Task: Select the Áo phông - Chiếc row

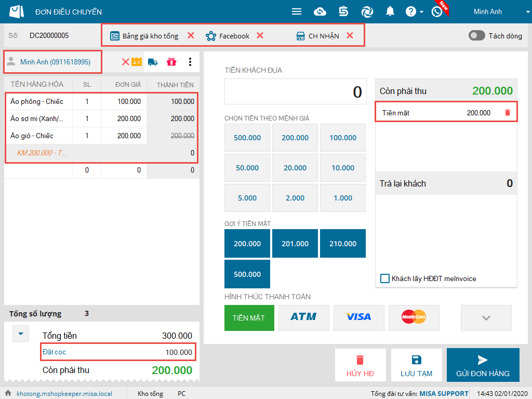Action: pyautogui.click(x=102, y=101)
